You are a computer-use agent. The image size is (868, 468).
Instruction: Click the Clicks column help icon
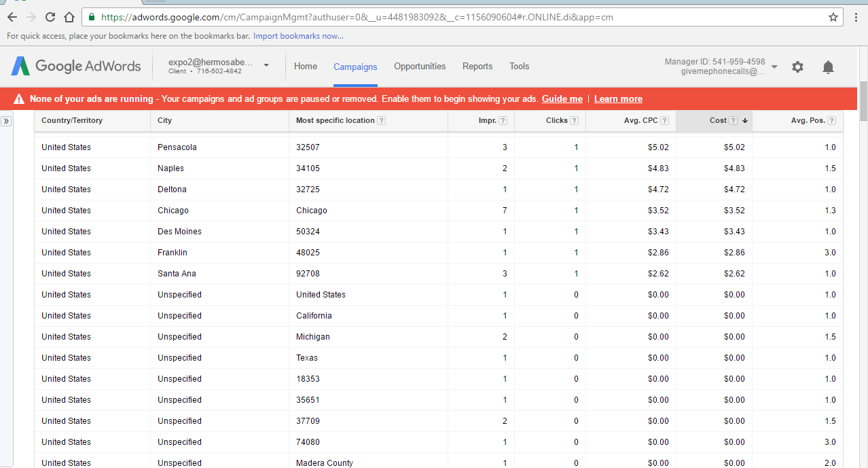pyautogui.click(x=574, y=121)
